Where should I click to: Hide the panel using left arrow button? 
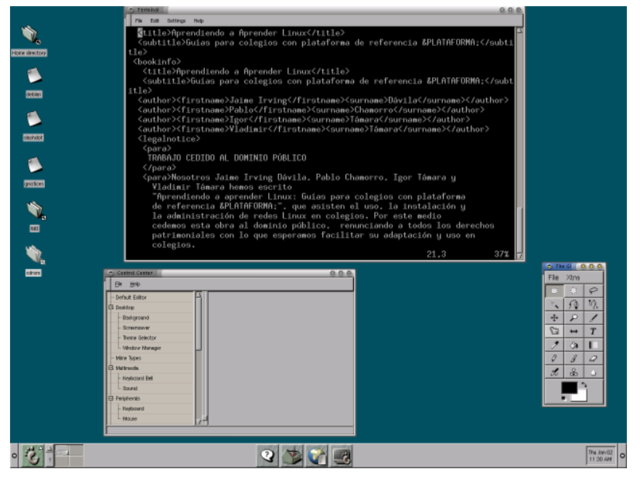14,455
